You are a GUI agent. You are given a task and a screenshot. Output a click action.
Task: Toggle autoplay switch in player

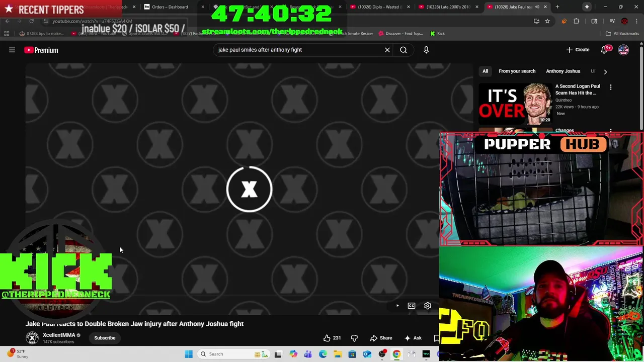pos(397,306)
